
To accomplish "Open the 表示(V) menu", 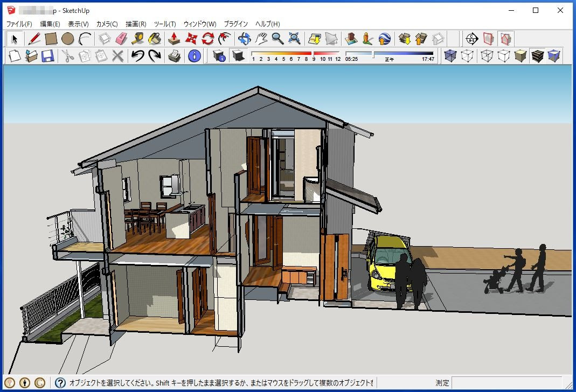I will (78, 24).
